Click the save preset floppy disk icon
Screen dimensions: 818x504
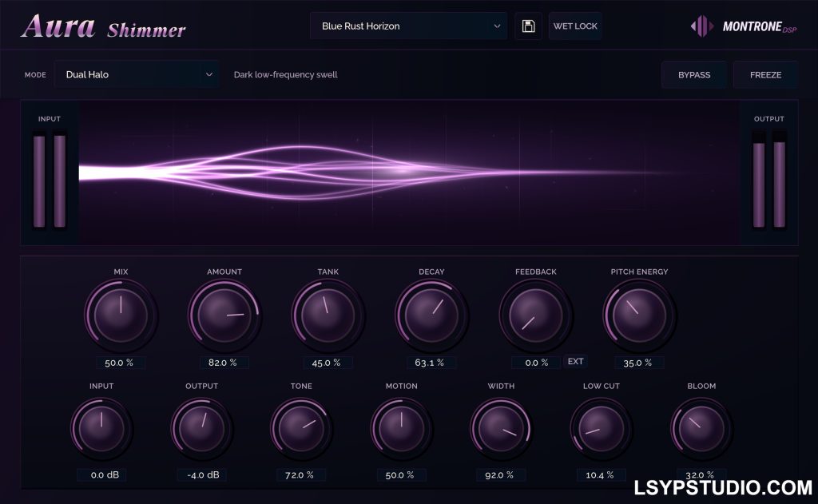click(x=528, y=26)
